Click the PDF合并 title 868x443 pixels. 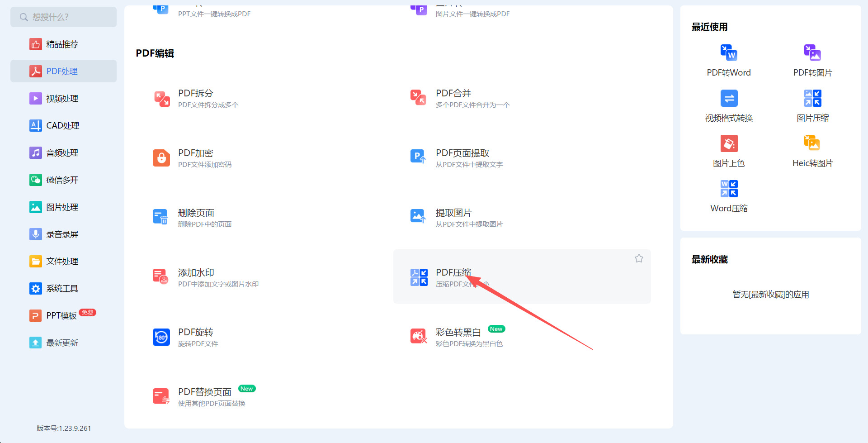coord(453,93)
